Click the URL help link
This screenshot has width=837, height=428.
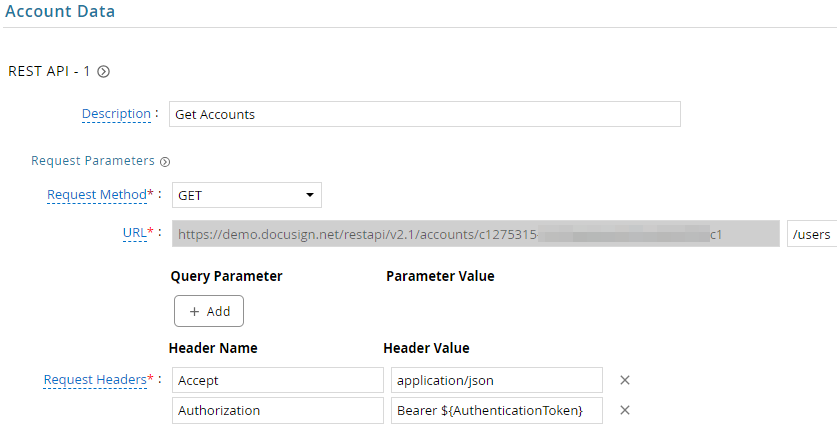click(135, 233)
